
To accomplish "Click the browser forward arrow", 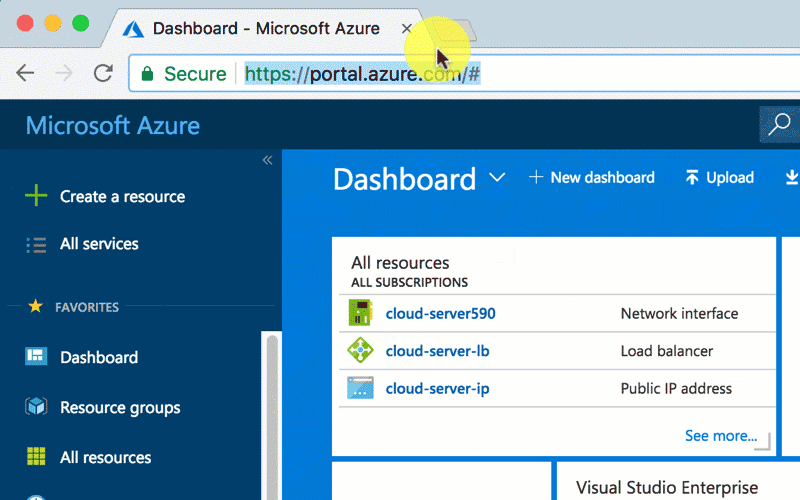I will [x=64, y=73].
